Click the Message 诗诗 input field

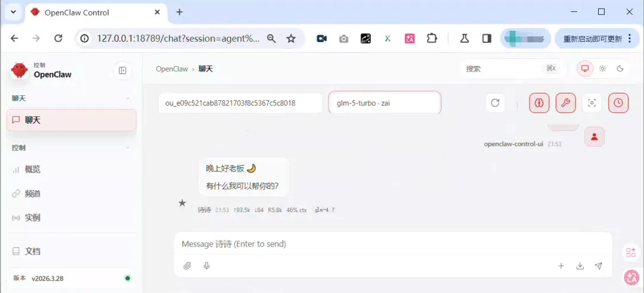click(x=393, y=244)
